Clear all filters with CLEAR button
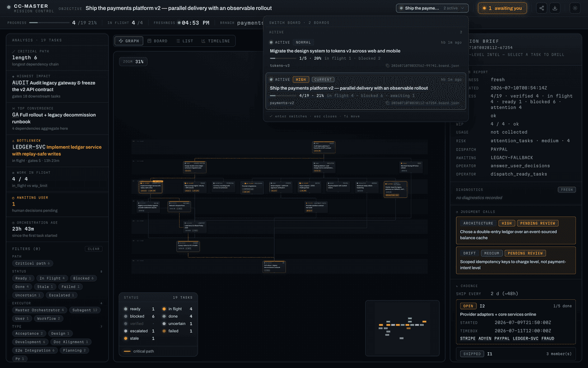588x368 pixels. coord(94,249)
